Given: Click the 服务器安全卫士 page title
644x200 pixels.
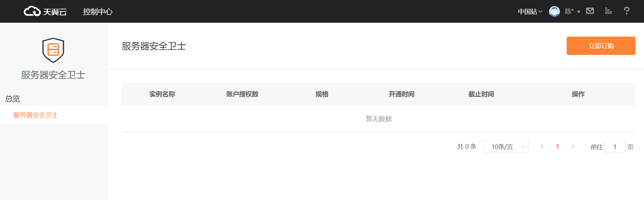Looking at the screenshot, I should click(x=154, y=46).
